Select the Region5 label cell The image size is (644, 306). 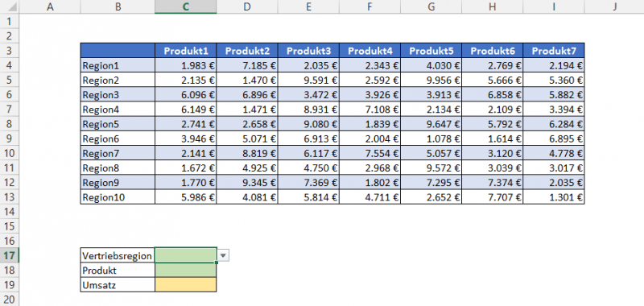tap(118, 124)
